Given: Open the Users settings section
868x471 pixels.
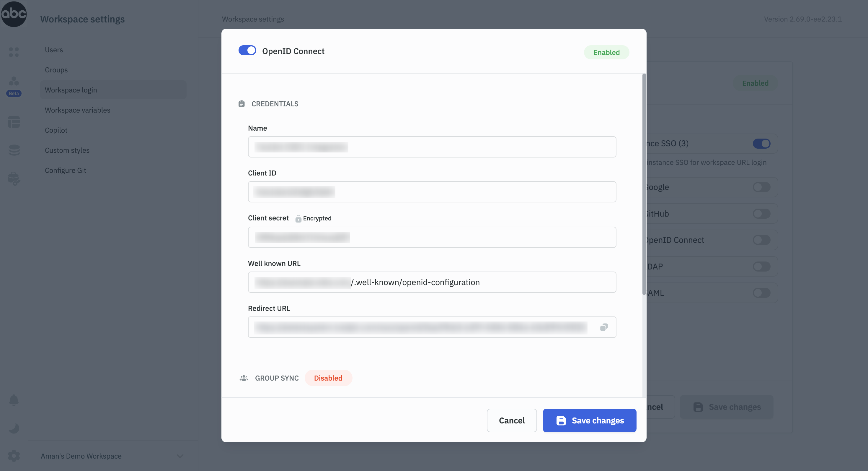Looking at the screenshot, I should [54, 50].
